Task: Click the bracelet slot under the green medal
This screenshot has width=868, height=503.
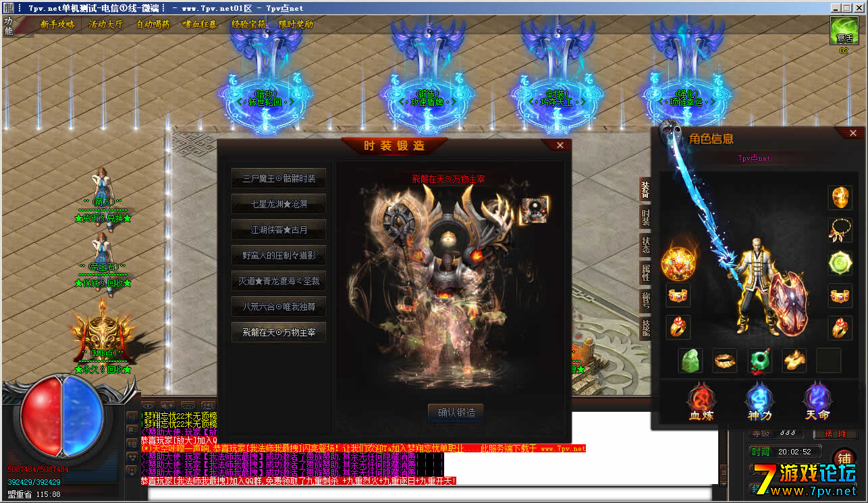Action: [840, 295]
